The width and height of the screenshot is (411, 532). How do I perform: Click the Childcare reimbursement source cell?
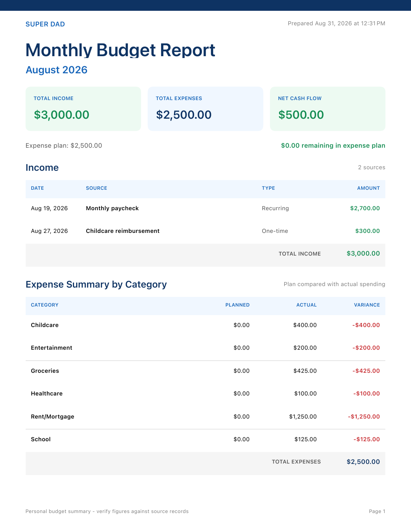click(x=123, y=231)
